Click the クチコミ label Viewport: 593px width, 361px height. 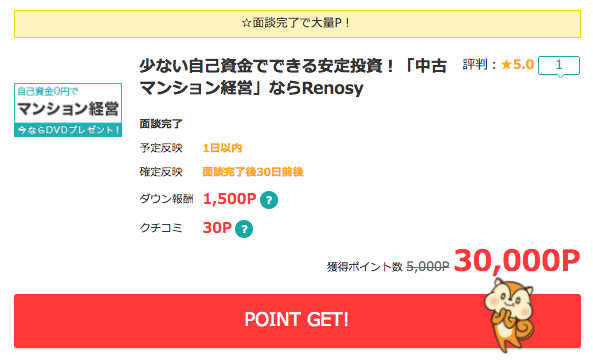pyautogui.click(x=161, y=228)
